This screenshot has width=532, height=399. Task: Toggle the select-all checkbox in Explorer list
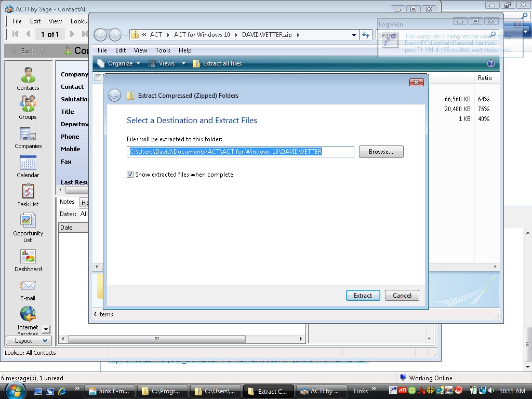[98, 78]
